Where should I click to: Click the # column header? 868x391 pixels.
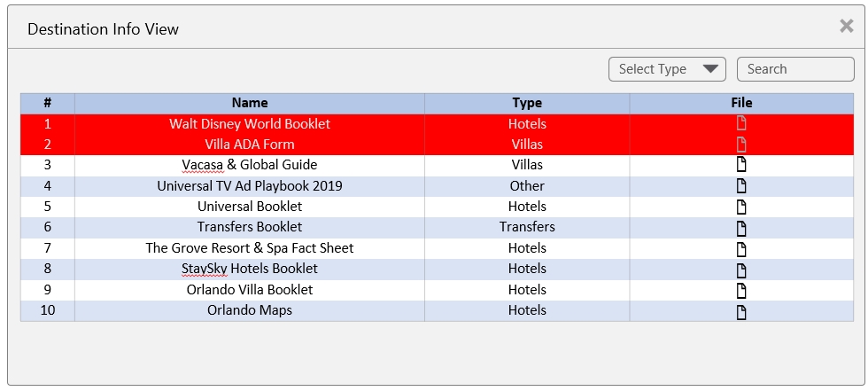pyautogui.click(x=47, y=103)
